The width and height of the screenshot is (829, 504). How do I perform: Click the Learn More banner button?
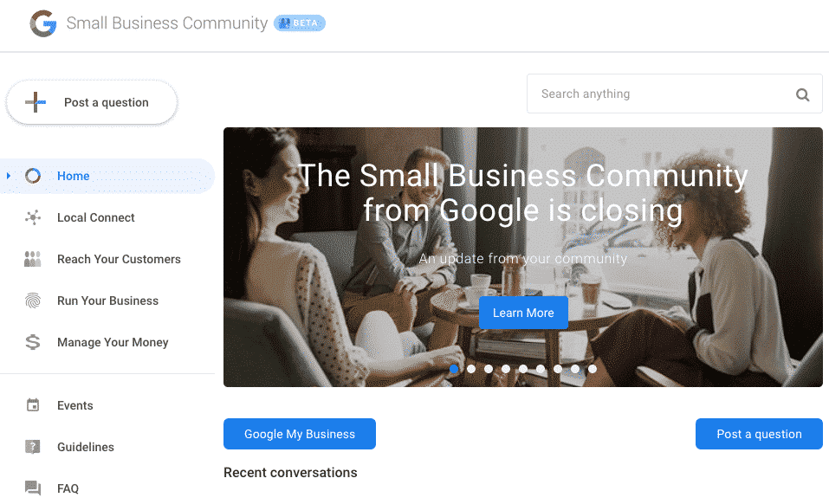(523, 313)
